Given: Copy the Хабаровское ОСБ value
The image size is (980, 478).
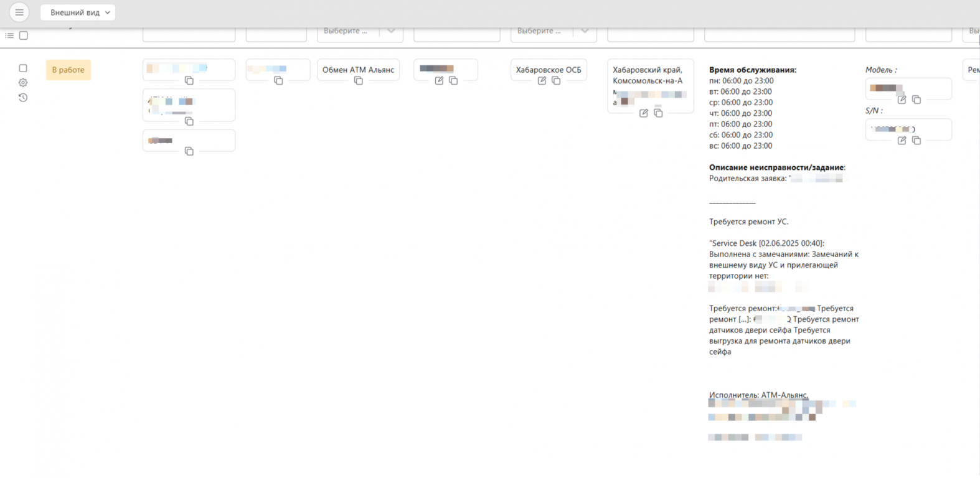Looking at the screenshot, I should [556, 81].
